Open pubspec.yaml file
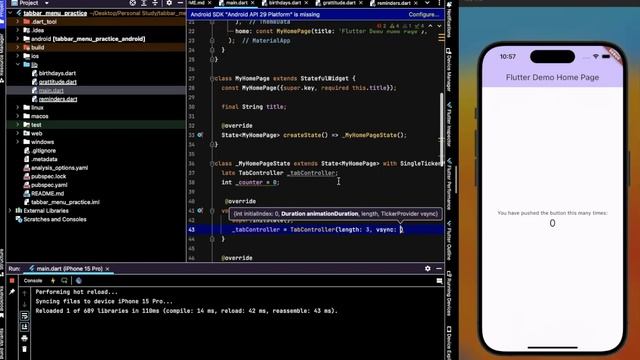Image resolution: width=640 pixels, height=360 pixels. (x=49, y=185)
